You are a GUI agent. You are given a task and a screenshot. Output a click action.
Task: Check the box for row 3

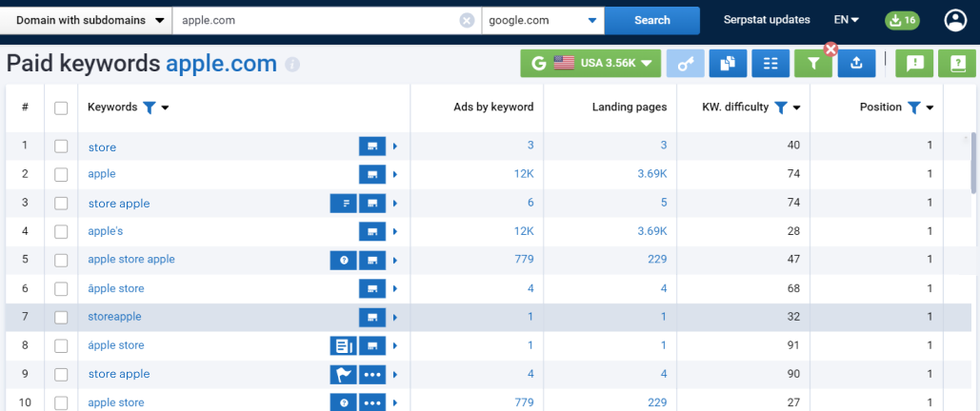(61, 204)
